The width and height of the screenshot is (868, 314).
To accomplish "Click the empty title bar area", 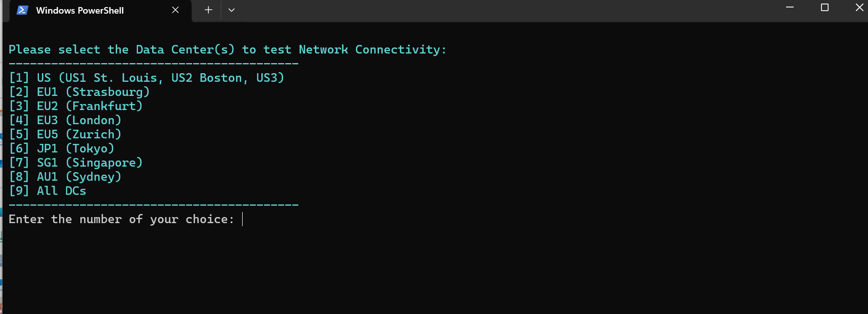I will pyautogui.click(x=506, y=10).
